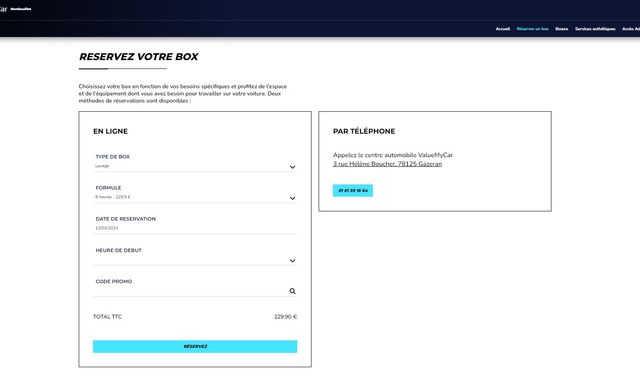Image resolution: width=640 pixels, height=384 pixels.
Task: Click the Appelez le centre automobile ValueMyCar text
Action: coord(393,155)
